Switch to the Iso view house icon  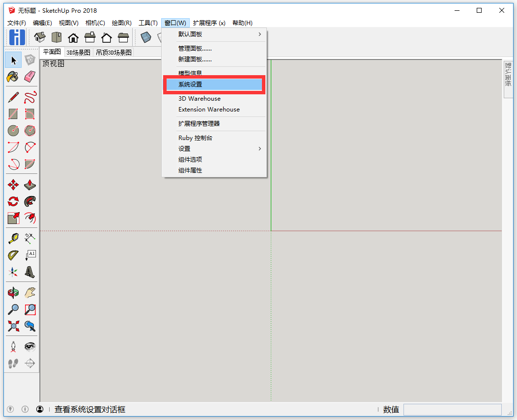pyautogui.click(x=40, y=37)
